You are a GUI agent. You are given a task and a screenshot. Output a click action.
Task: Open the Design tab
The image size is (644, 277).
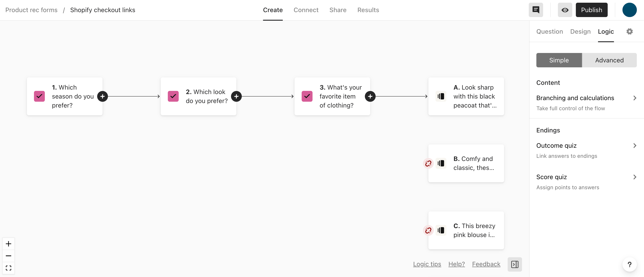pyautogui.click(x=580, y=31)
